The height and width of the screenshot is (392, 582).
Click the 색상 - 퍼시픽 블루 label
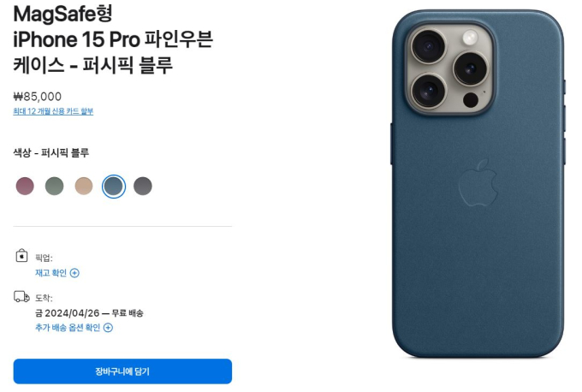pyautogui.click(x=51, y=152)
